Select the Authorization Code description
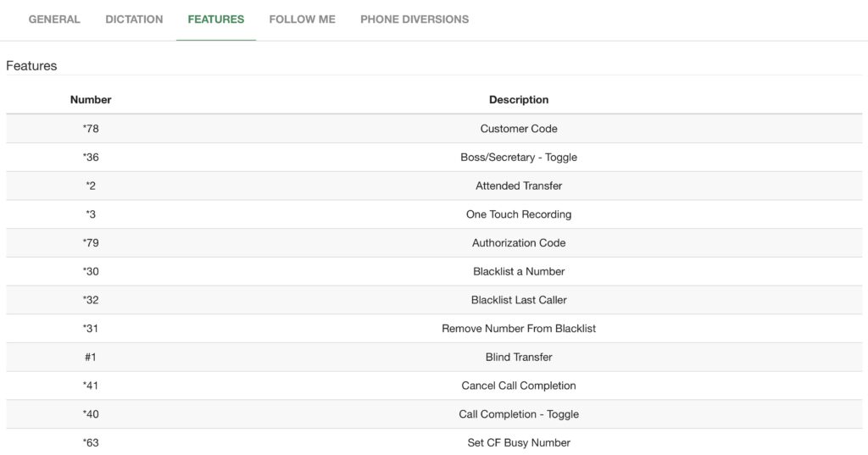 (519, 243)
